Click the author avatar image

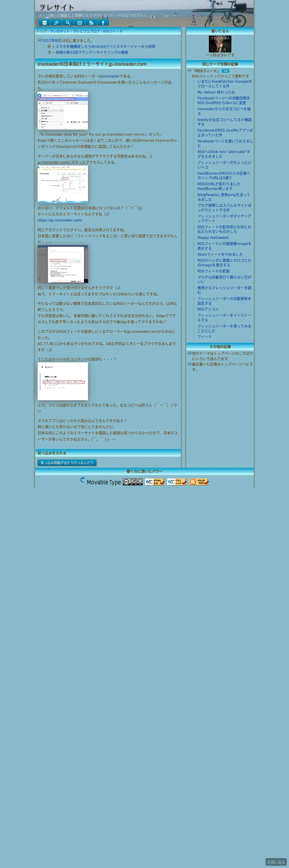[220, 44]
